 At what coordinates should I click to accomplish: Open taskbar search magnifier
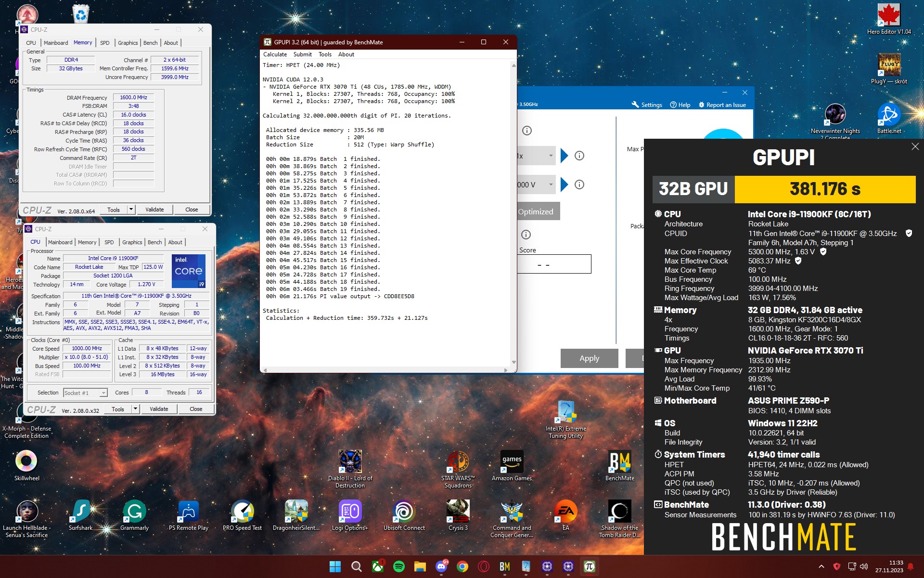point(357,566)
